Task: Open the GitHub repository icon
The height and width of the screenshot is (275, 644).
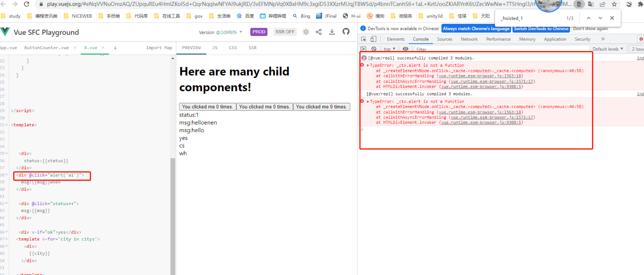Action: [x=346, y=32]
